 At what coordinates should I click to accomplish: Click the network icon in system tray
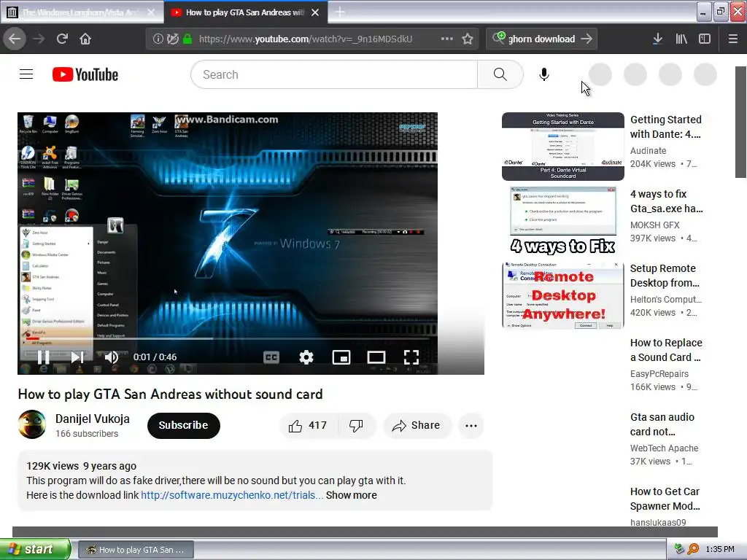(679, 549)
